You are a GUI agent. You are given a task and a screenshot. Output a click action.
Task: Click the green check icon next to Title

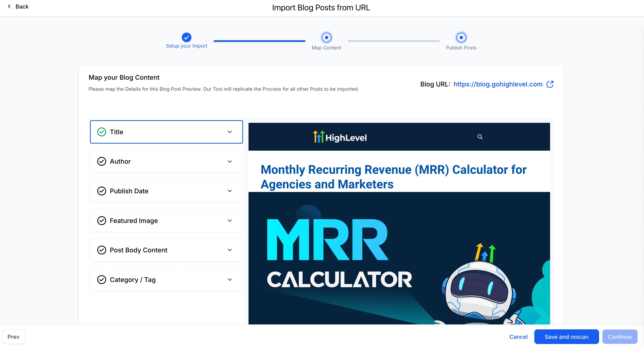pyautogui.click(x=102, y=132)
